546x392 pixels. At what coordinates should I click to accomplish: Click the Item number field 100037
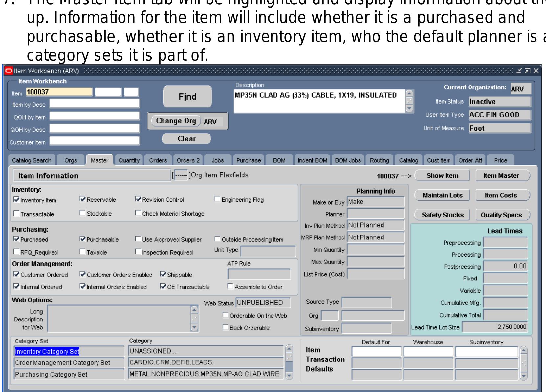[x=59, y=92]
